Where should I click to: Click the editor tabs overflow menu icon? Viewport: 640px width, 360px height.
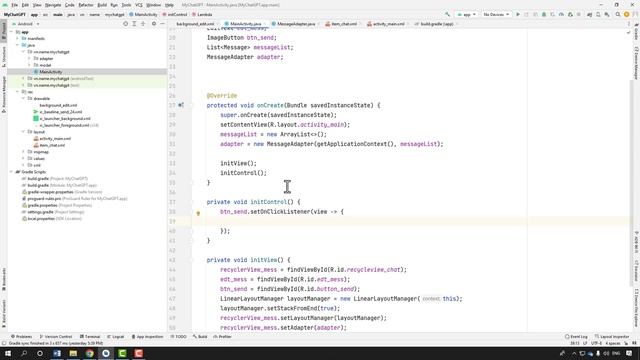click(x=629, y=24)
